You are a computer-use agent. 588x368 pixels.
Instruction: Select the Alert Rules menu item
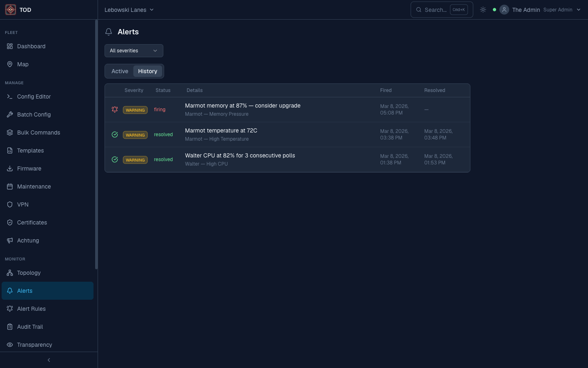31,309
